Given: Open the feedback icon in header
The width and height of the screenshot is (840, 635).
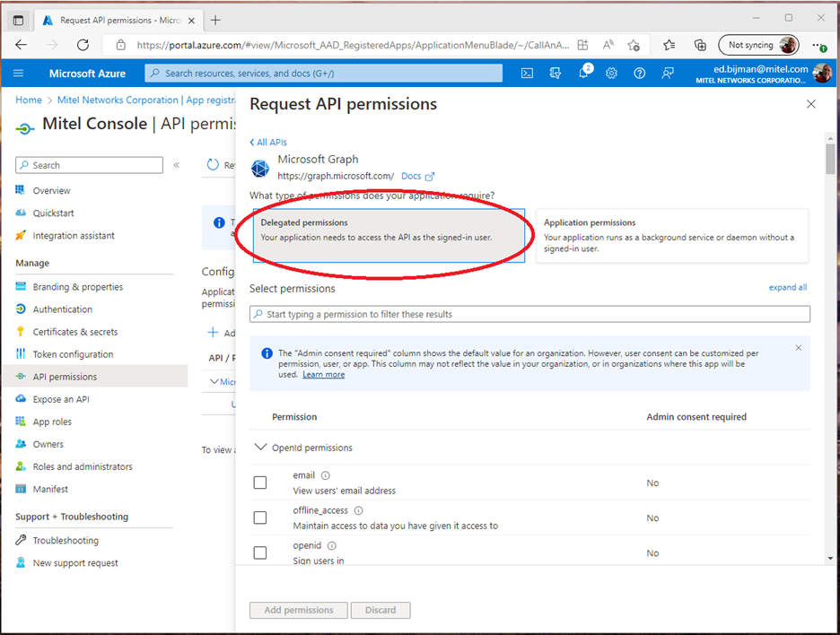Looking at the screenshot, I should [667, 74].
